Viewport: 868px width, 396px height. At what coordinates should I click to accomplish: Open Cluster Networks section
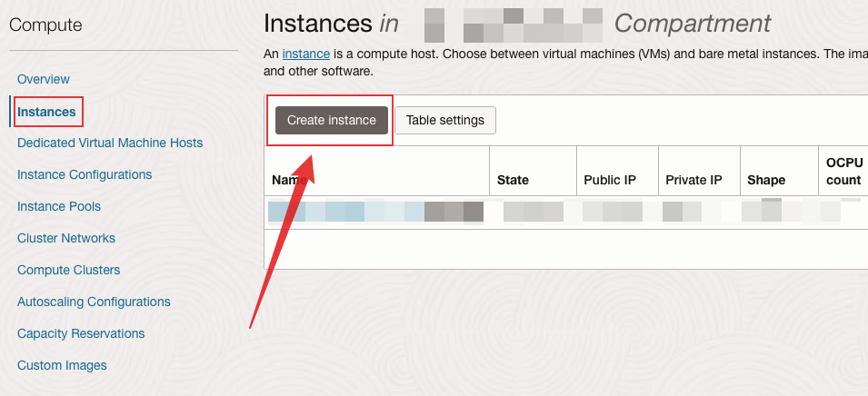66,238
